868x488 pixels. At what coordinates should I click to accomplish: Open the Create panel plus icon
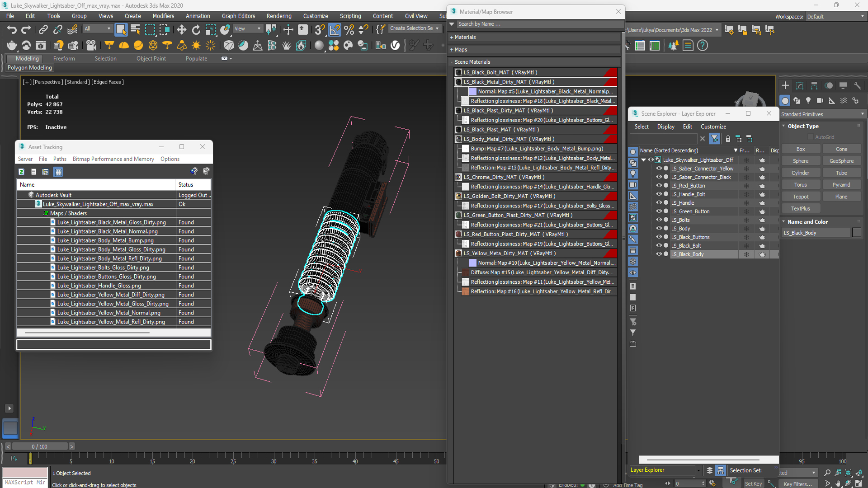point(785,85)
